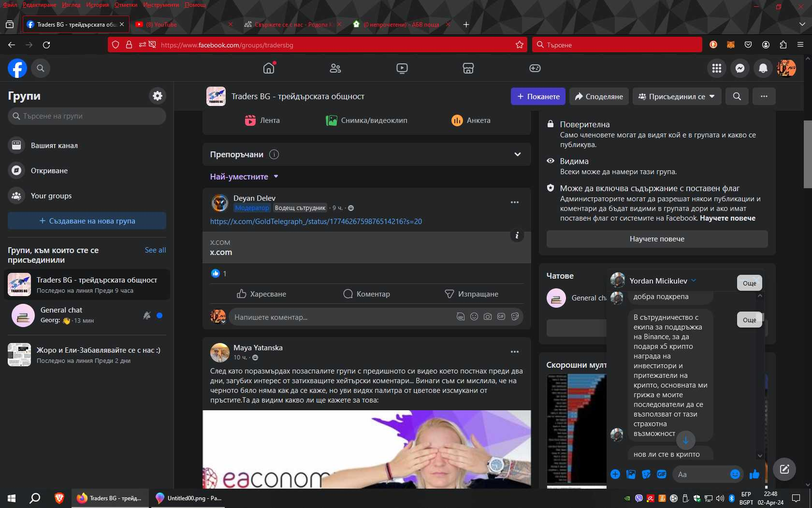Open browser extensions puzzle icon
The height and width of the screenshot is (508, 812).
783,45
